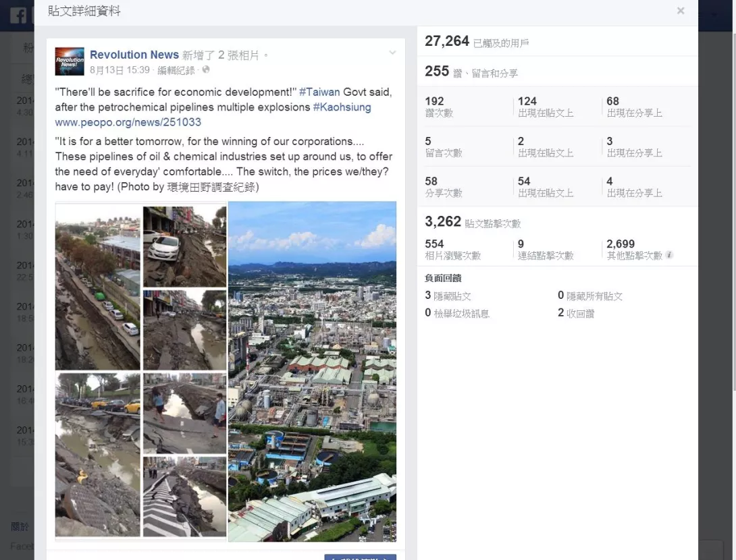The image size is (736, 560).
Task: Close the post details dialog
Action: tap(680, 11)
